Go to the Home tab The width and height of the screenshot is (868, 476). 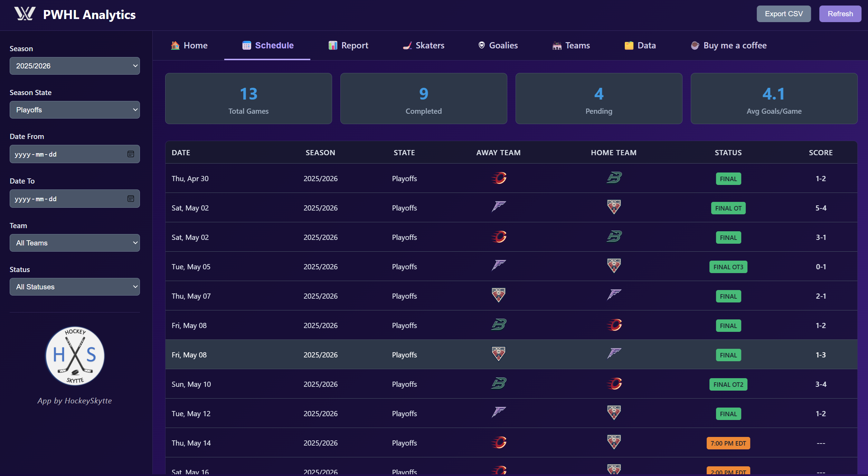pos(189,45)
